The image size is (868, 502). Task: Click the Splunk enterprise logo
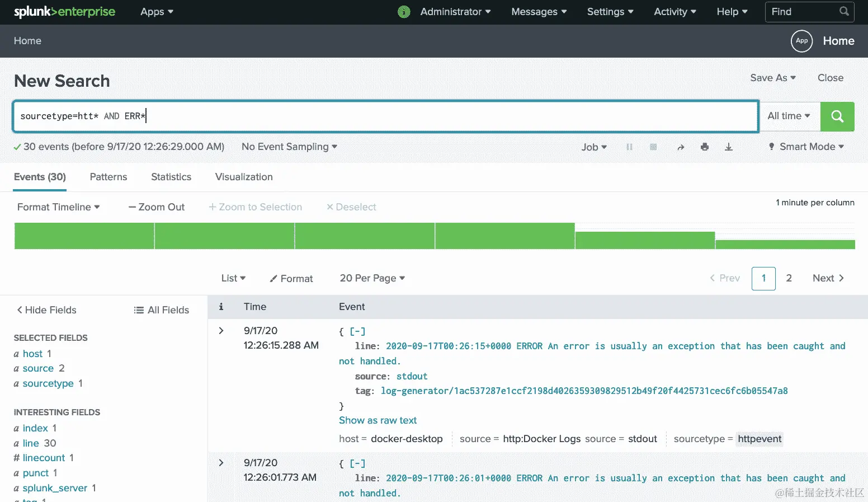64,12
